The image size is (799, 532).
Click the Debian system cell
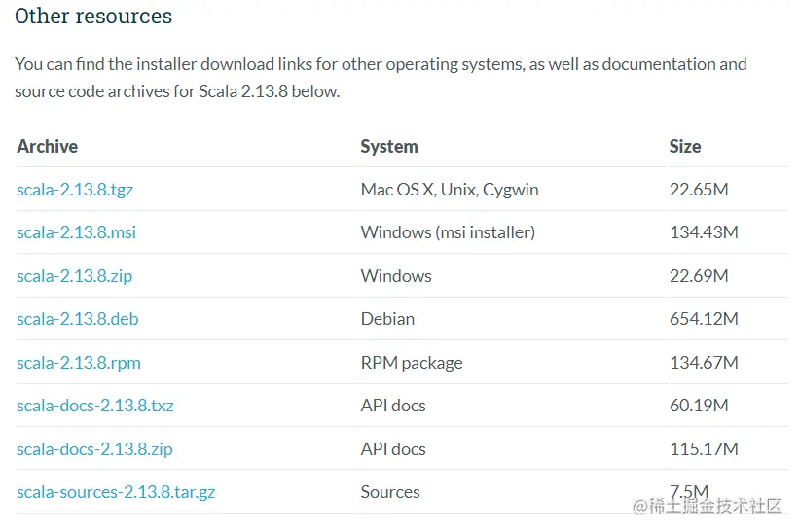coord(387,319)
